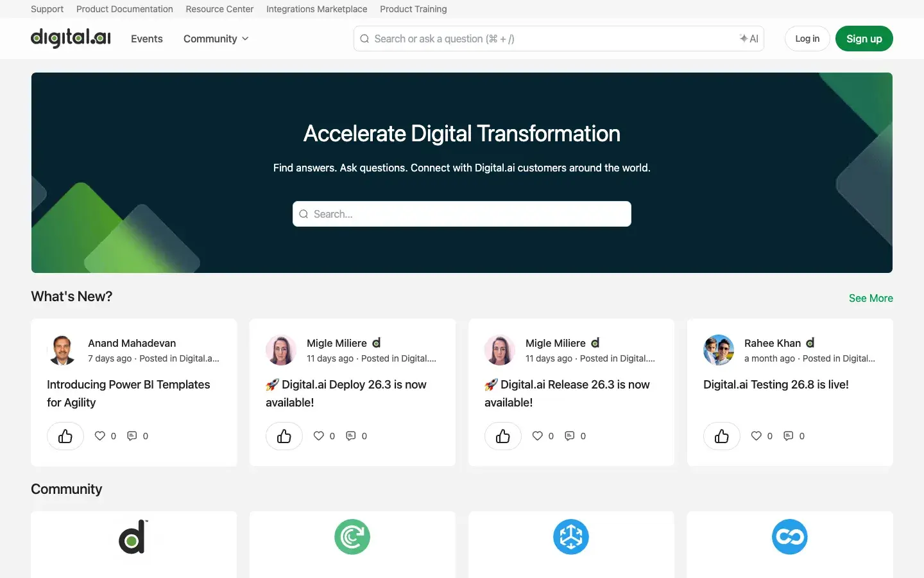Visit the Resource Center
Viewport: 924px width, 578px height.
tap(219, 9)
